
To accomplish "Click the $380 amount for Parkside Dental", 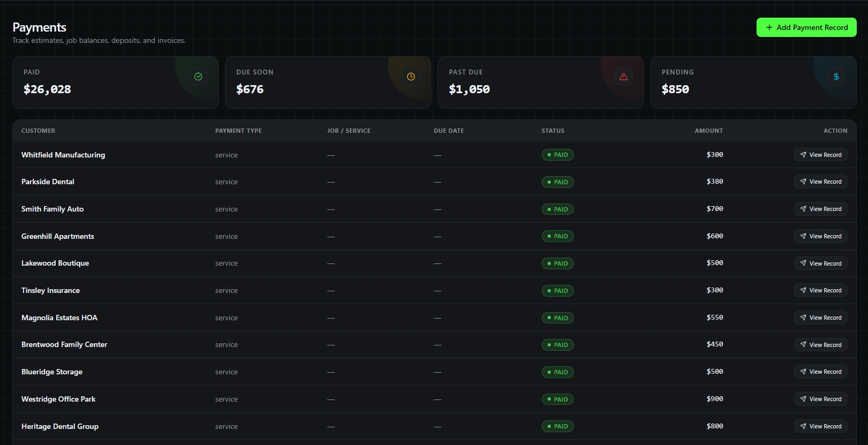I will pyautogui.click(x=715, y=182).
